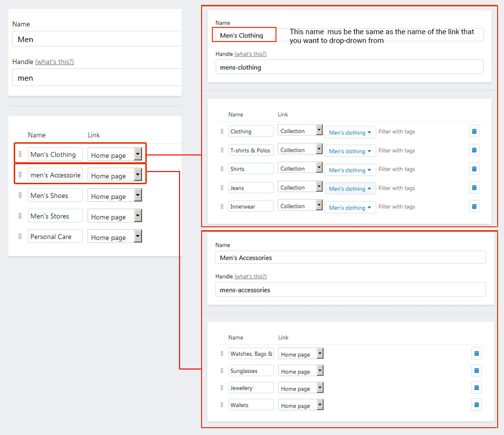
Task: Click the Filter with tags field for Clothing
Action: pyautogui.click(x=396, y=131)
